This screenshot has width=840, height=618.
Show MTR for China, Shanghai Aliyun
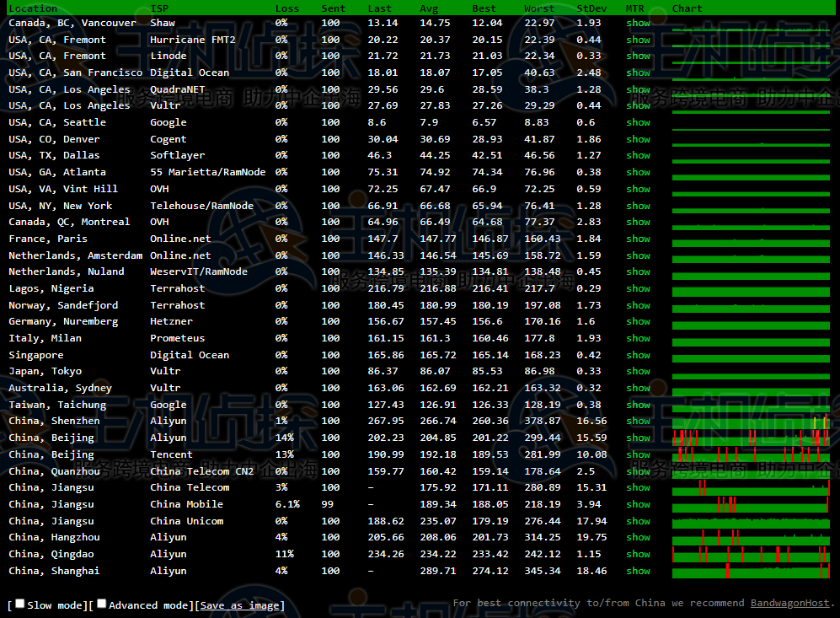coord(638,571)
